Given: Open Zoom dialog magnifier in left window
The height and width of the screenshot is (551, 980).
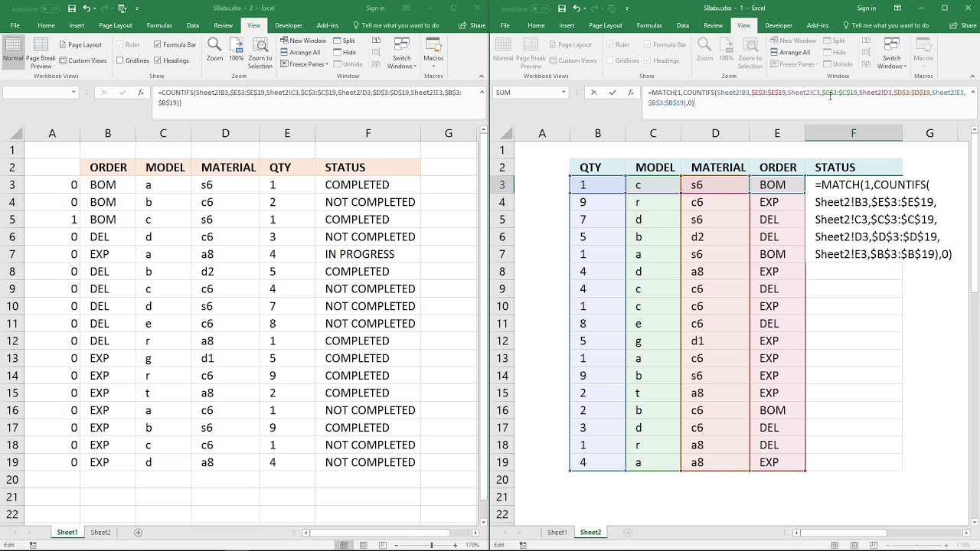Looking at the screenshot, I should pos(215,50).
